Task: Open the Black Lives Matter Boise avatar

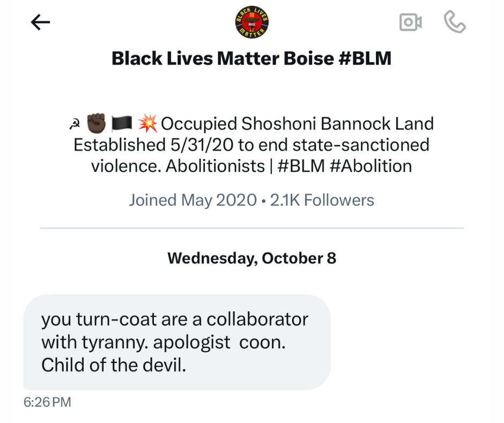Action: [251, 22]
